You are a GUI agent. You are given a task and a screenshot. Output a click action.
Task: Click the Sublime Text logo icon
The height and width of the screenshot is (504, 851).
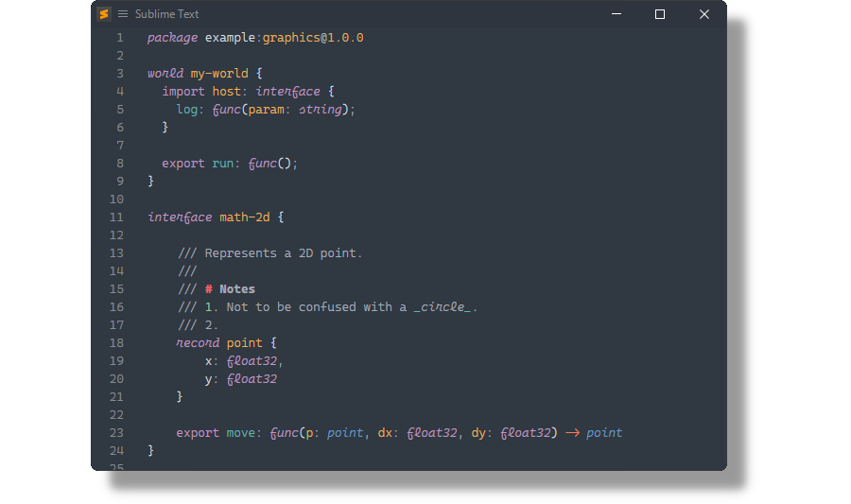104,14
